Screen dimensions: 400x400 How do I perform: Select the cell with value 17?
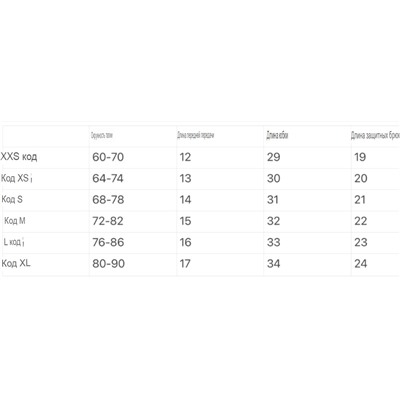tap(185, 264)
